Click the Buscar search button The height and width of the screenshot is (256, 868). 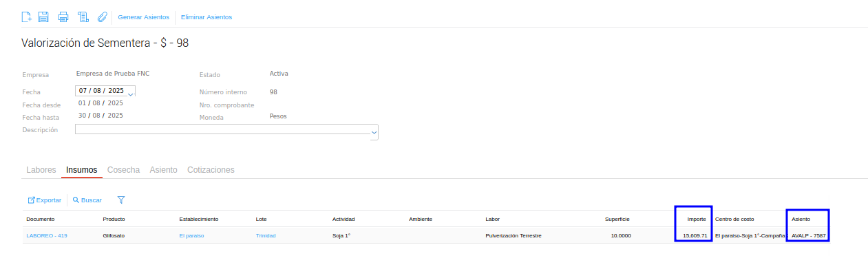pyautogui.click(x=87, y=200)
